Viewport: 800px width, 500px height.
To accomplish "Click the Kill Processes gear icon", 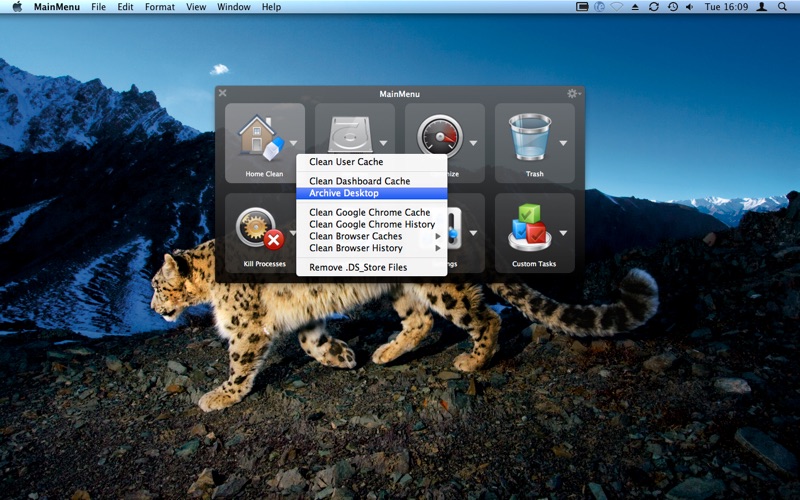I will tap(260, 228).
